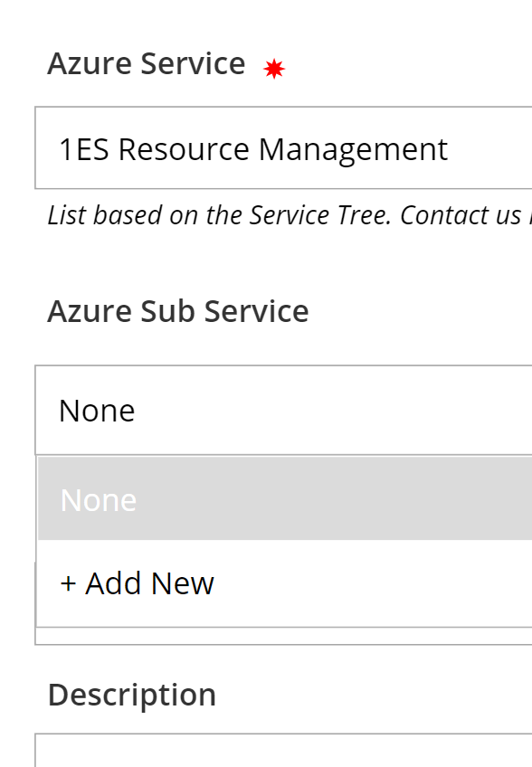Click the Azure Sub Service label
The image size is (532, 767).
point(178,311)
